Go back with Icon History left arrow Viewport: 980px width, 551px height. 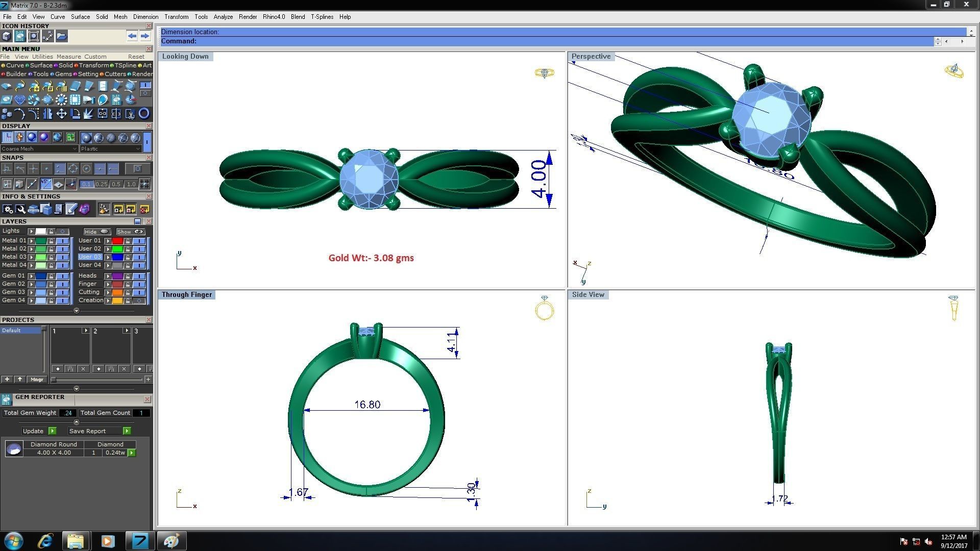coord(132,36)
